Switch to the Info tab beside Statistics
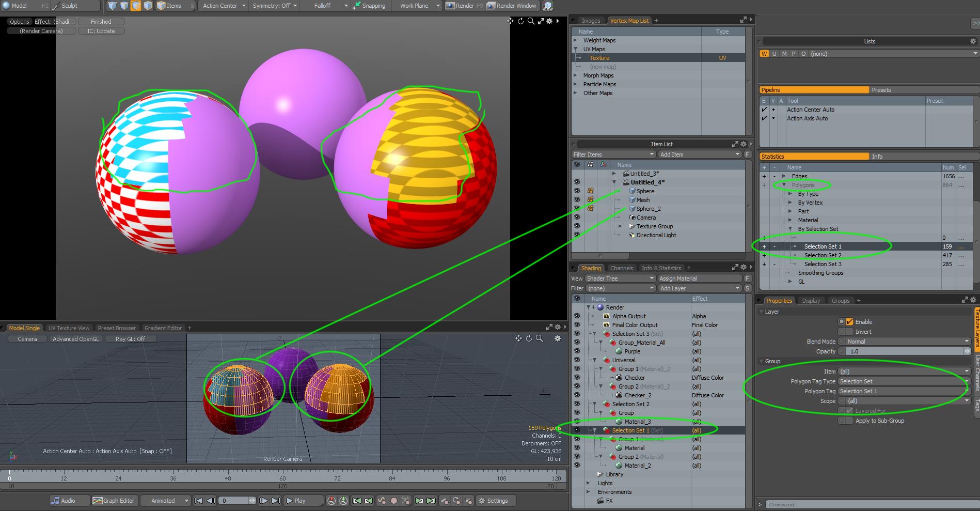 877,157
